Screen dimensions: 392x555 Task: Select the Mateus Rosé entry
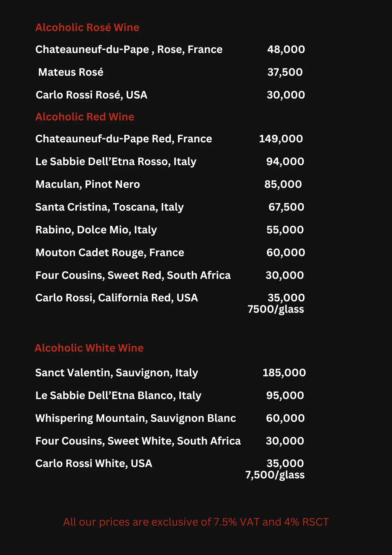coord(71,72)
